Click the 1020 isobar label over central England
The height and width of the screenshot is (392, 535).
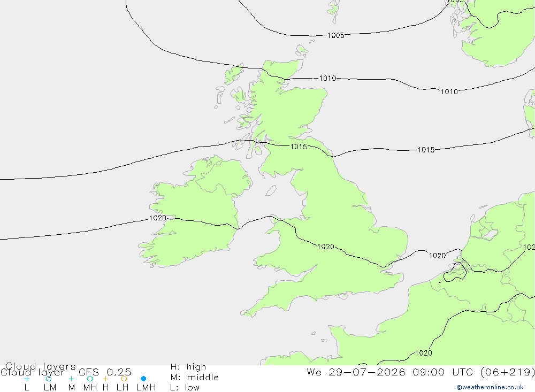[x=325, y=247]
